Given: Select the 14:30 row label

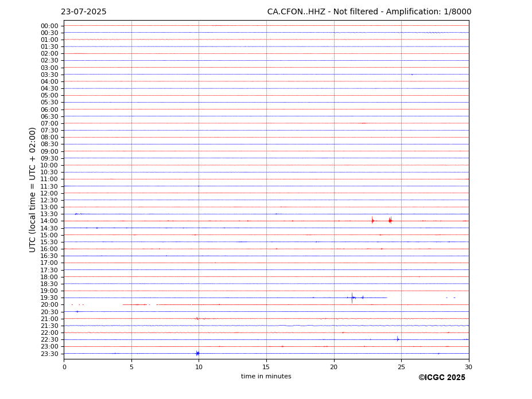Looking at the screenshot, I should tap(49, 229).
